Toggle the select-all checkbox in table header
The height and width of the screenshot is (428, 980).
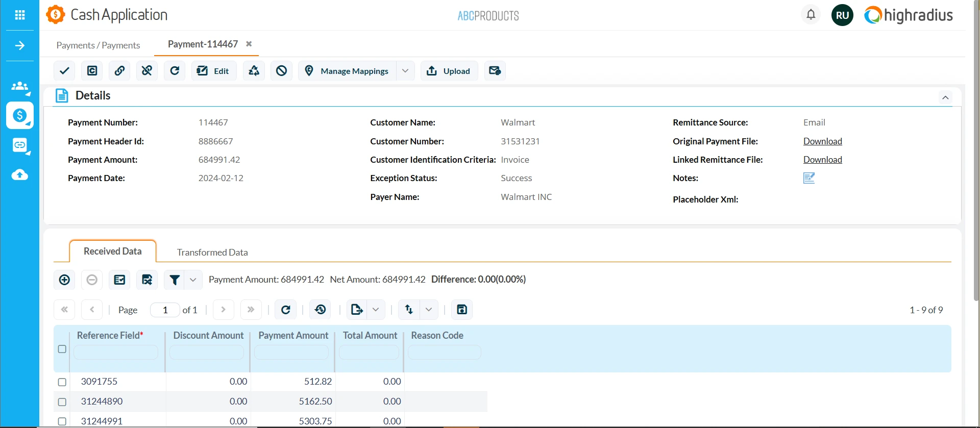62,349
